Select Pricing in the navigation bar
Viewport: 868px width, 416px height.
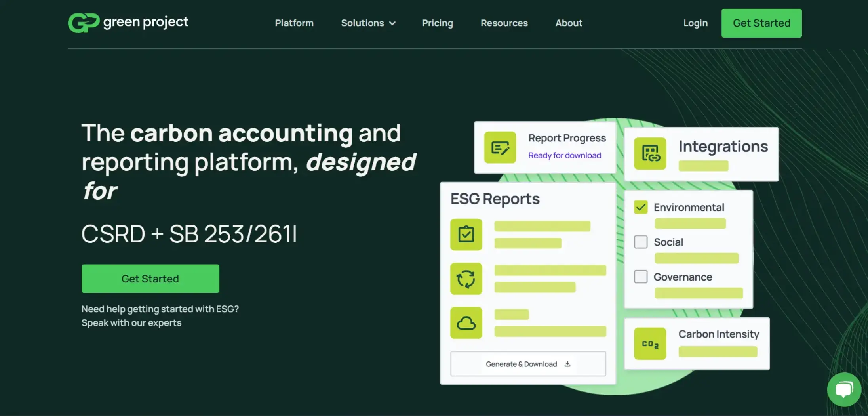tap(437, 23)
